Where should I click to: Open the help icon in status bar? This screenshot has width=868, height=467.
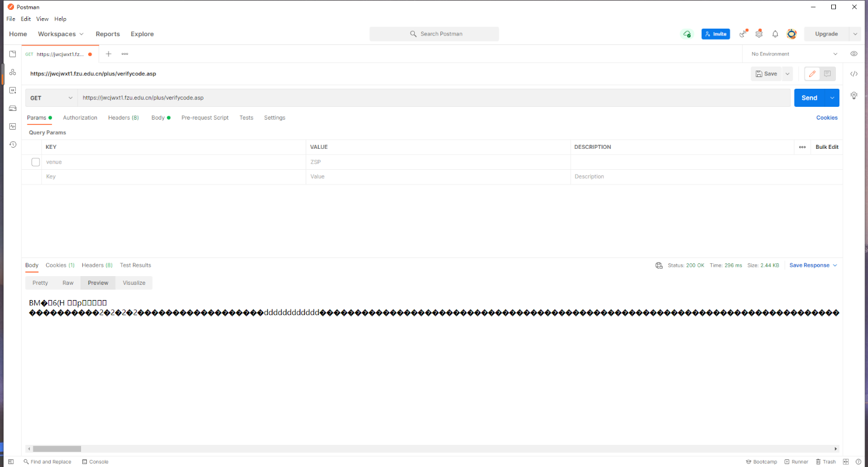859,462
